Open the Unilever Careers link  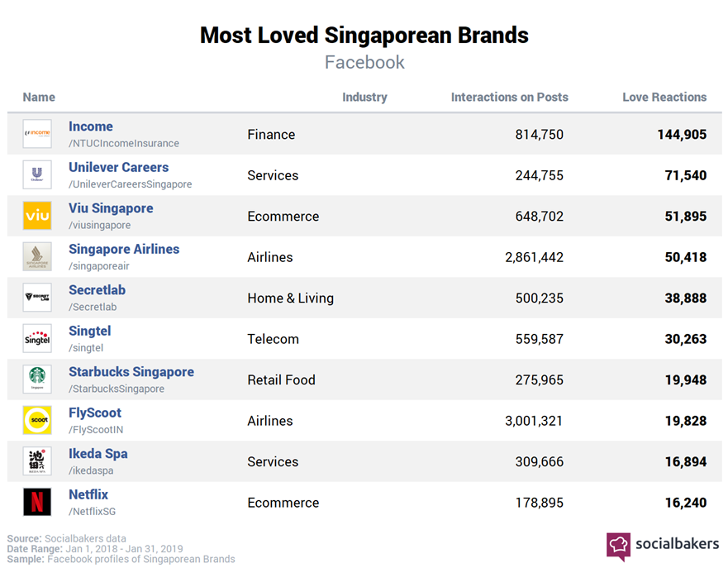[118, 167]
